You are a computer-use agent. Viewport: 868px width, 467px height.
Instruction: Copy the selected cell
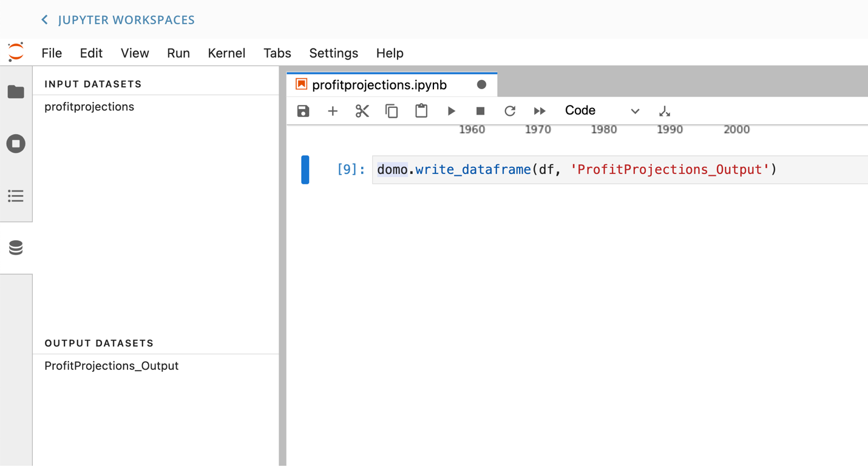pos(392,111)
